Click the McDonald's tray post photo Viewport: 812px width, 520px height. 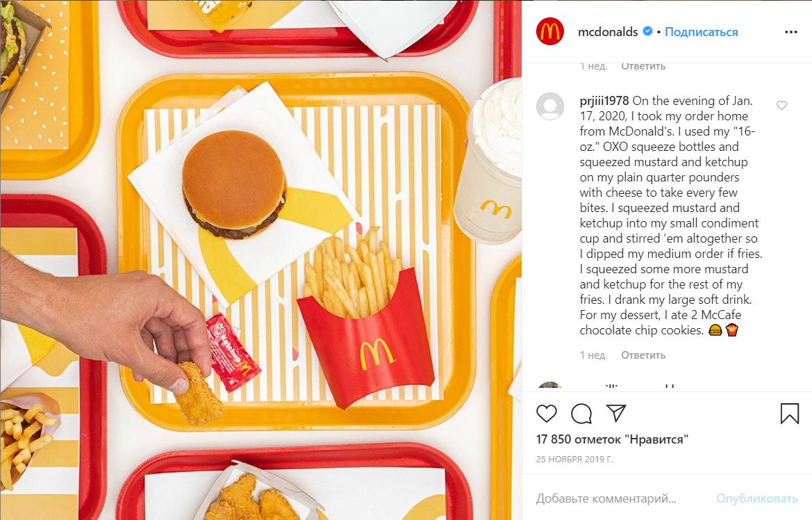click(260, 260)
